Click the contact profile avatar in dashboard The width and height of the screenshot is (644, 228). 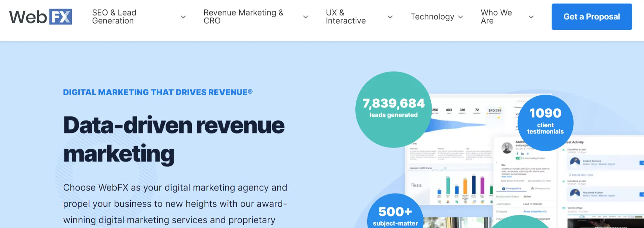507,148
